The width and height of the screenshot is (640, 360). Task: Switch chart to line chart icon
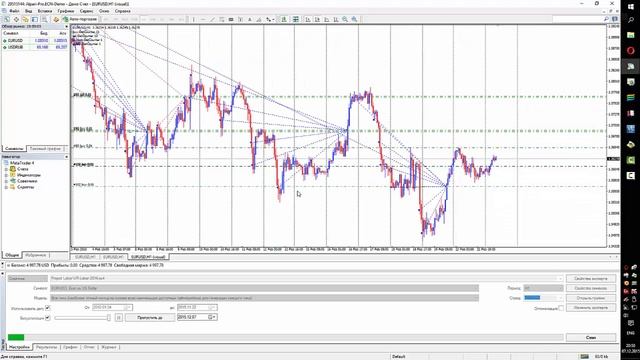(x=327, y=19)
